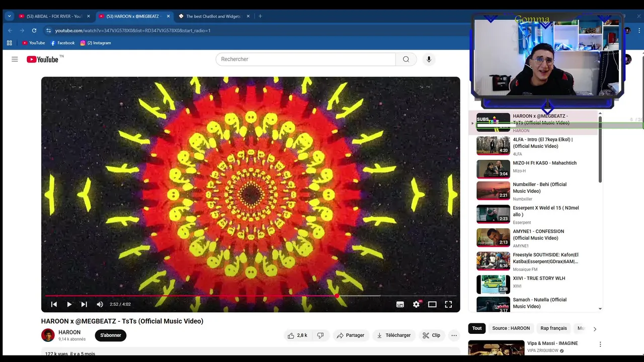644x362 pixels.
Task: Open AMYNE1 - CONFESSION video
Action: pos(534,238)
